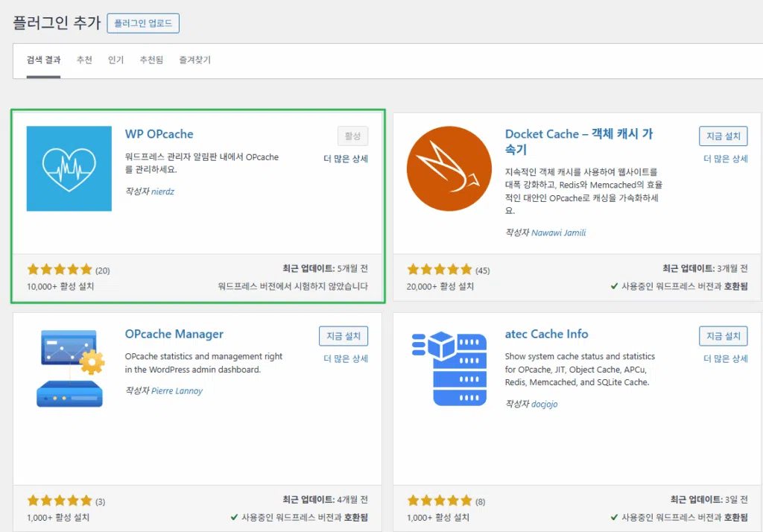Viewport: 763px width, 532px height.
Task: Click '최근 업데이트: 3일 전' text
Action: point(709,500)
